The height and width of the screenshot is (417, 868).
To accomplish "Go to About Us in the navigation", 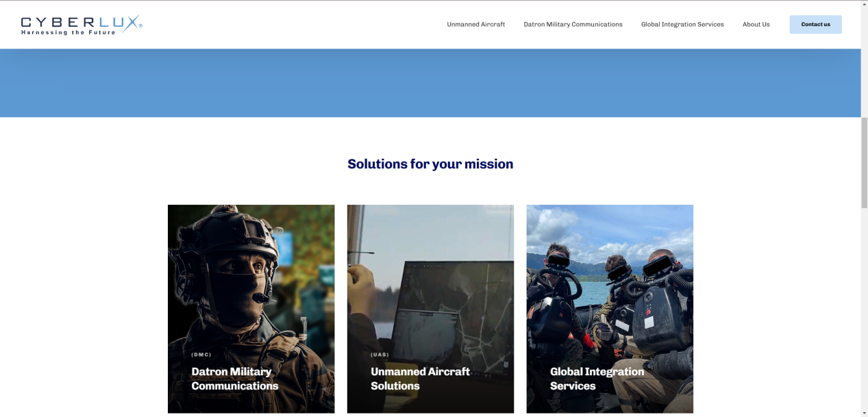I will [x=756, y=25].
